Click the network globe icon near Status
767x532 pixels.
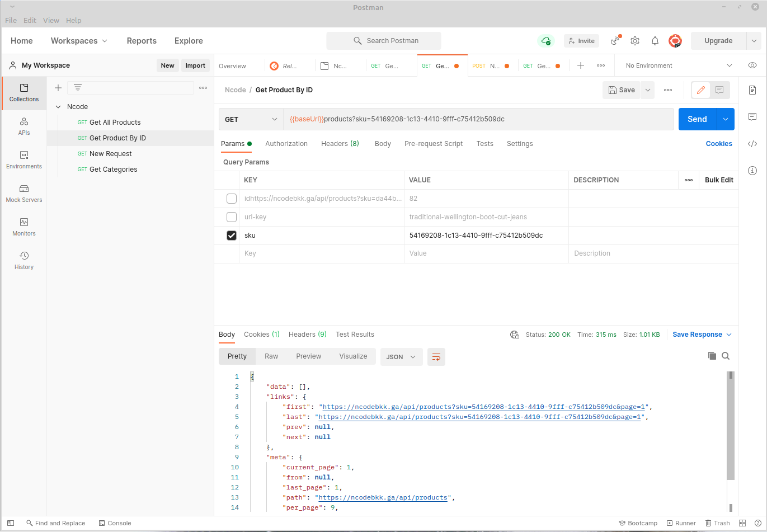tap(515, 335)
